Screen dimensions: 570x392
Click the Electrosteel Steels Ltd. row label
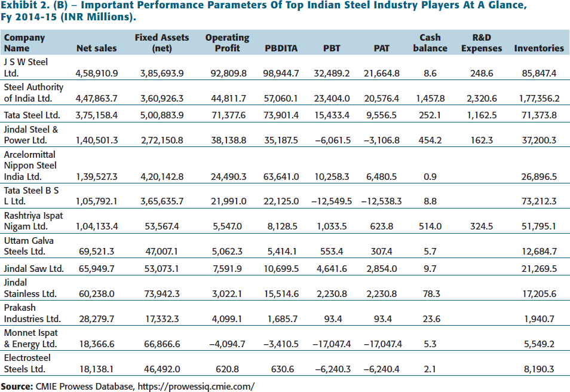click(27, 364)
